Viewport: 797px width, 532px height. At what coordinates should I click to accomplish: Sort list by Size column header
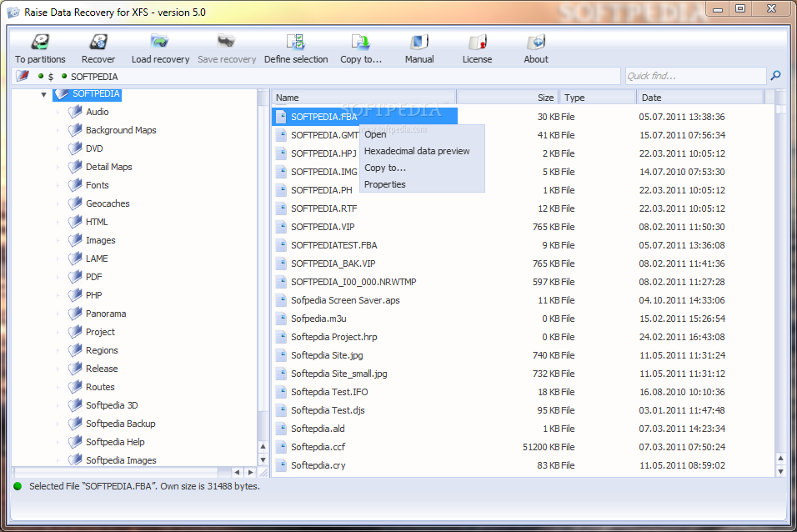point(507,97)
